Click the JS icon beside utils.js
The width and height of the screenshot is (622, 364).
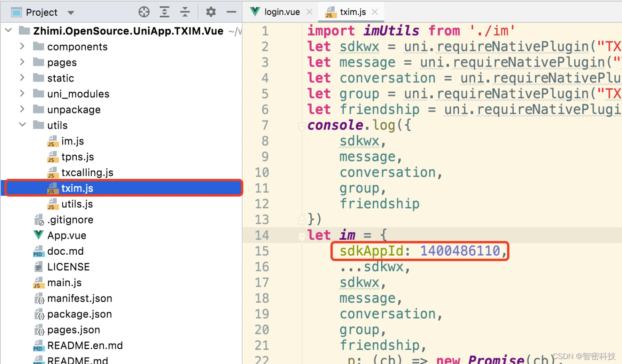[x=53, y=204]
